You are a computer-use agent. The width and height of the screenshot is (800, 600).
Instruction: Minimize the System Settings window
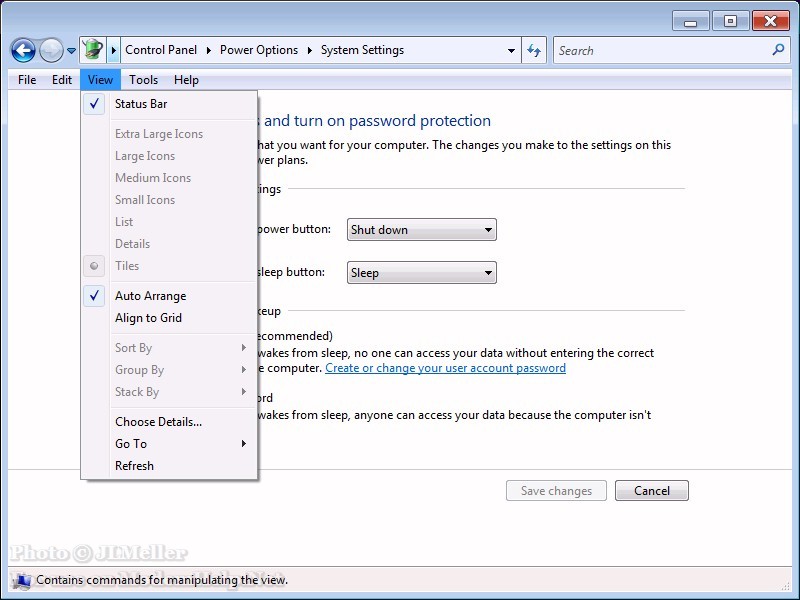tap(690, 22)
